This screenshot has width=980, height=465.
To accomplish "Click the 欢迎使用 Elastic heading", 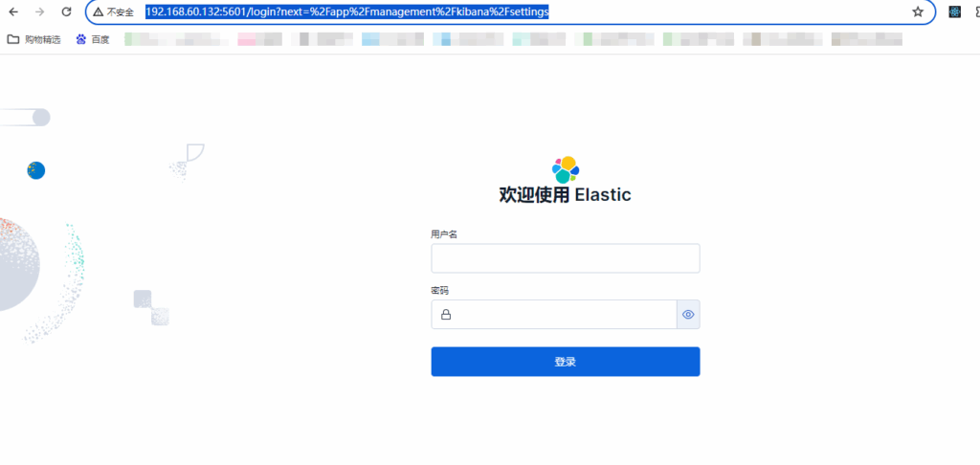I will tap(565, 195).
